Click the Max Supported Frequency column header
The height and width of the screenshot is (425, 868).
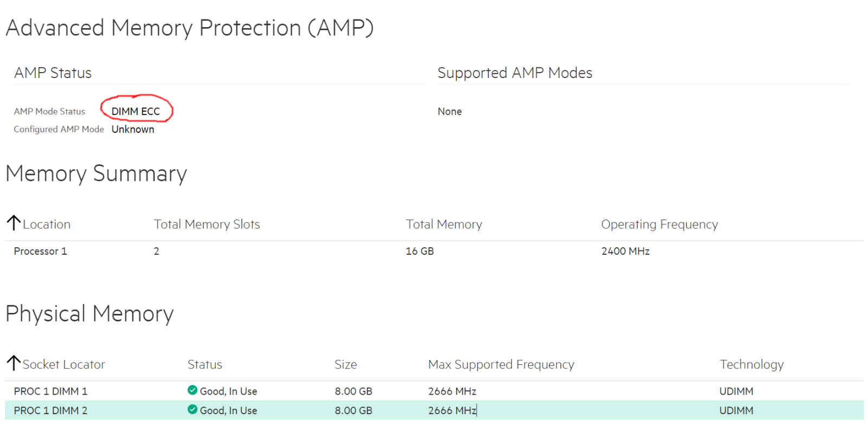(501, 364)
